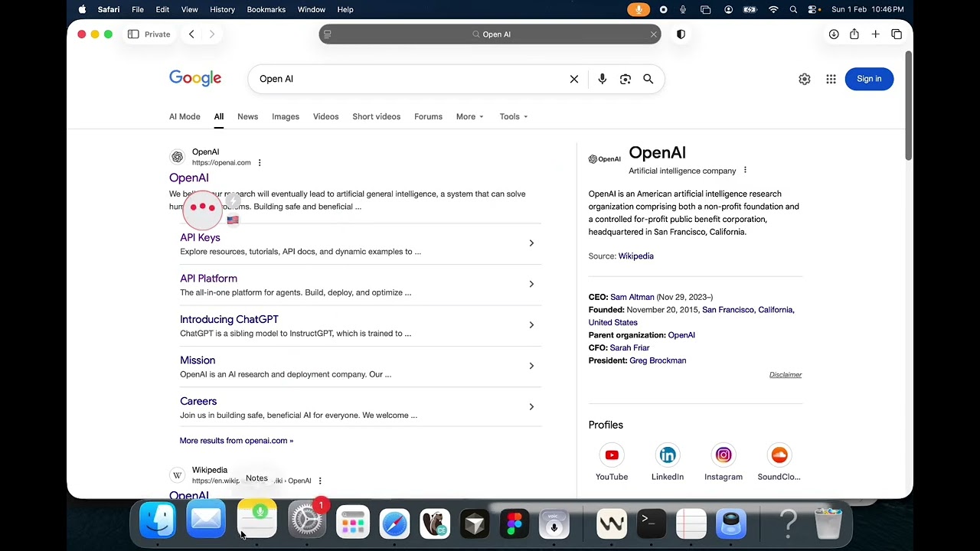980x551 pixels.
Task: Switch to Forums results tab
Action: (x=428, y=116)
